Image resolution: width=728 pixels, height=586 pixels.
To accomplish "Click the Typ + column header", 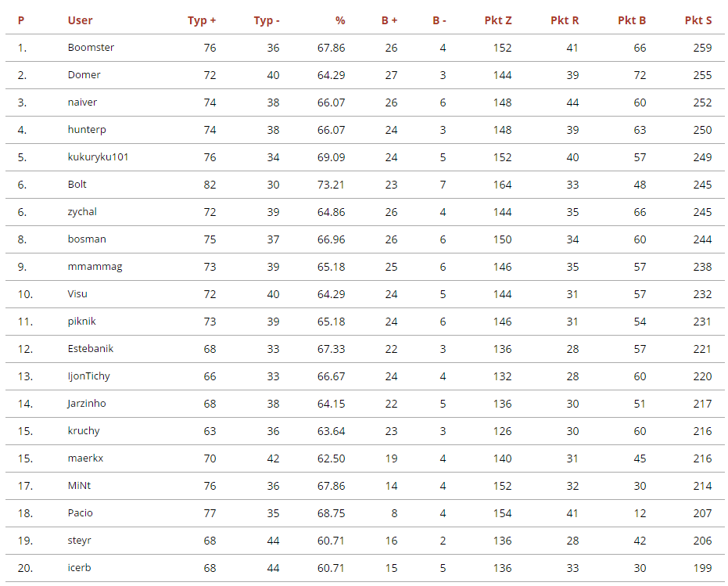I will [201, 20].
